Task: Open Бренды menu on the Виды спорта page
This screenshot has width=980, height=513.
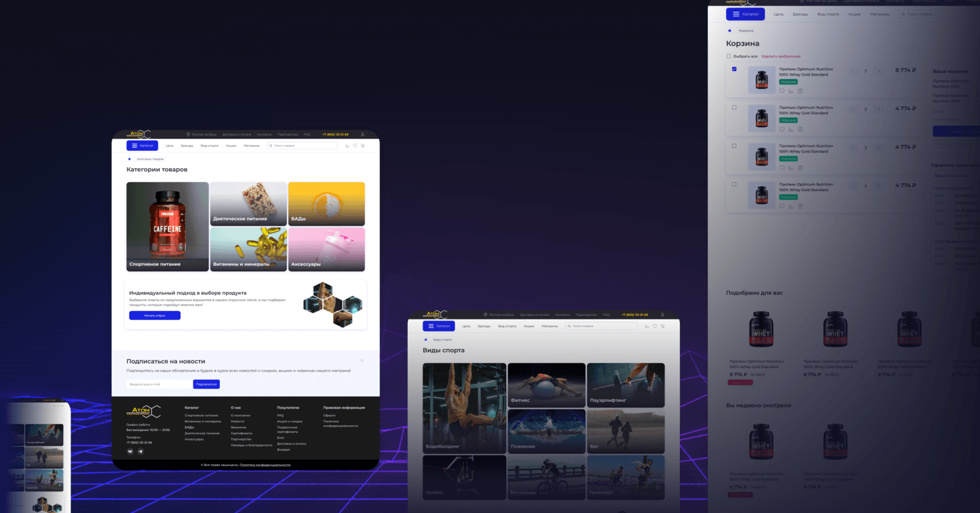Action: tap(484, 326)
